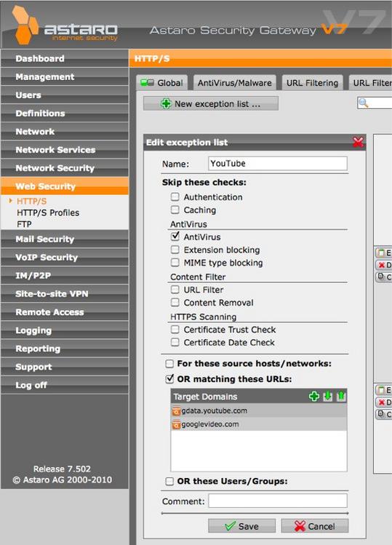Tick Content Removal checkbox

pos(175,303)
